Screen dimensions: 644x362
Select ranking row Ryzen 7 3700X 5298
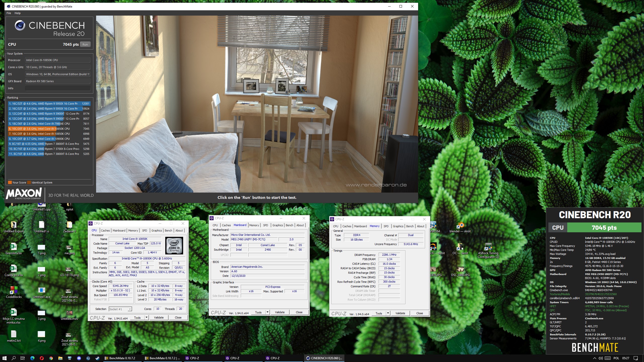click(49, 149)
